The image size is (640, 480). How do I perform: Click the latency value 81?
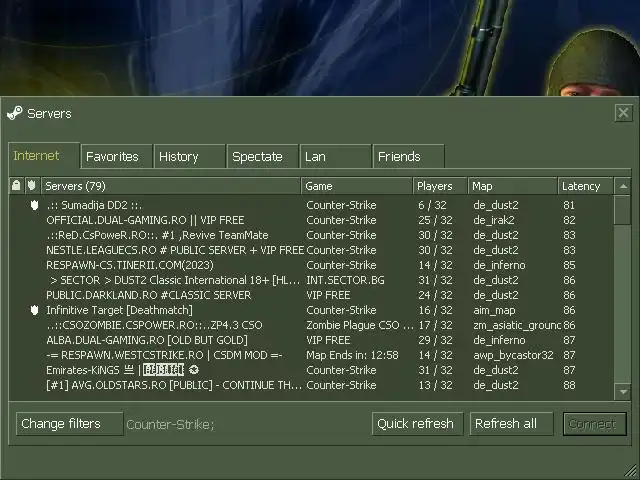(x=569, y=205)
